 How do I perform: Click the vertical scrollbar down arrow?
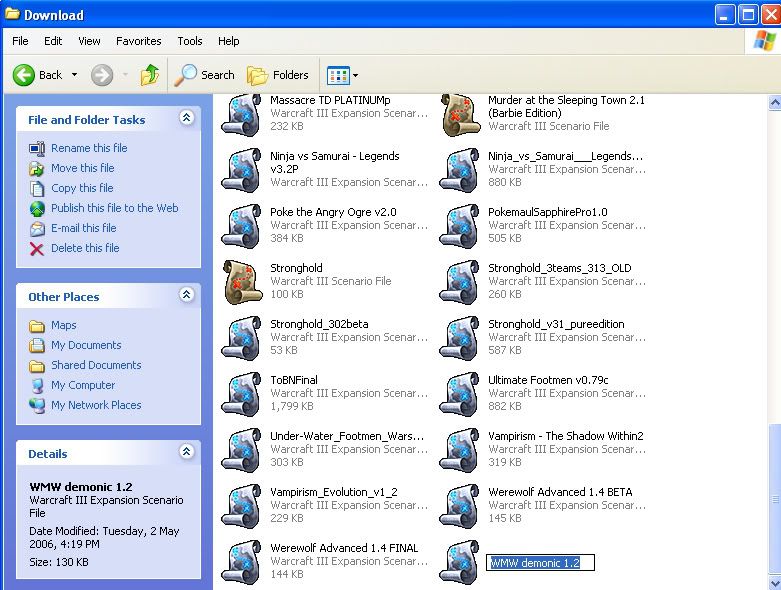[775, 583]
